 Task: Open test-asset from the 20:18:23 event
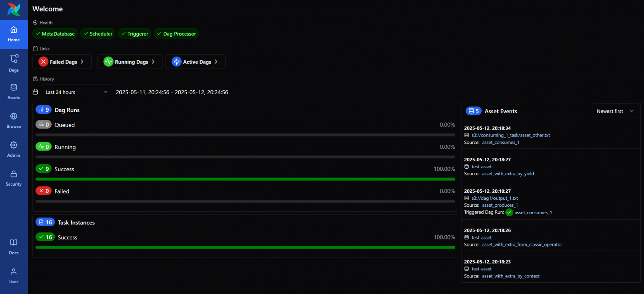point(481,269)
